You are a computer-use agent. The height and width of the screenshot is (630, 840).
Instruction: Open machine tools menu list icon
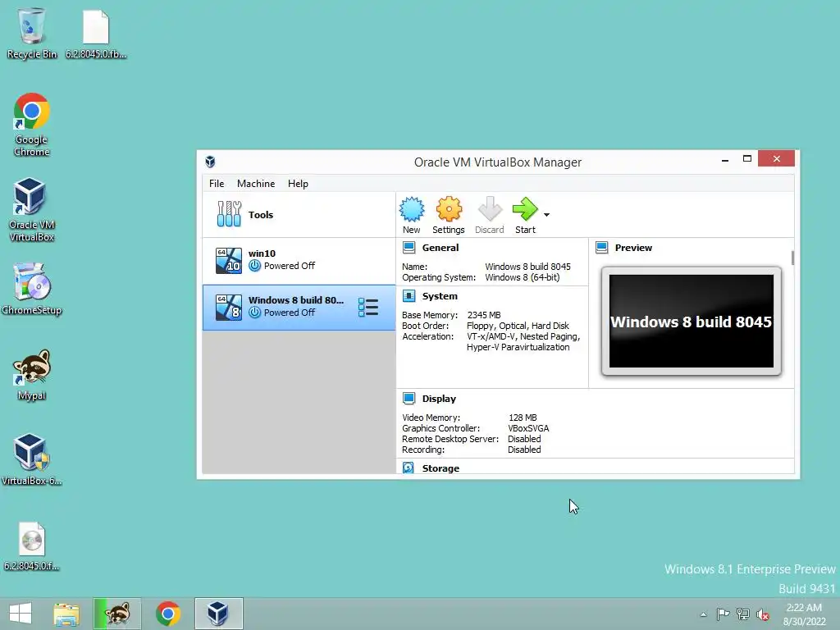368,308
